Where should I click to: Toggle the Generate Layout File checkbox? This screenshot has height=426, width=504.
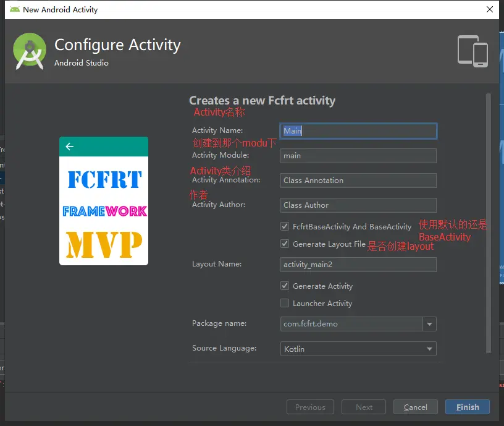(285, 244)
